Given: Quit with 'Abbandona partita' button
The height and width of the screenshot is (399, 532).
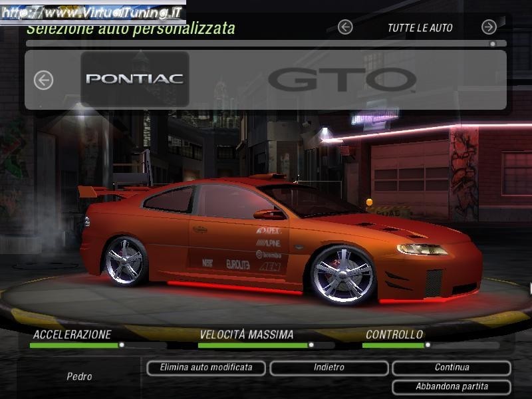Looking at the screenshot, I should (x=452, y=387).
